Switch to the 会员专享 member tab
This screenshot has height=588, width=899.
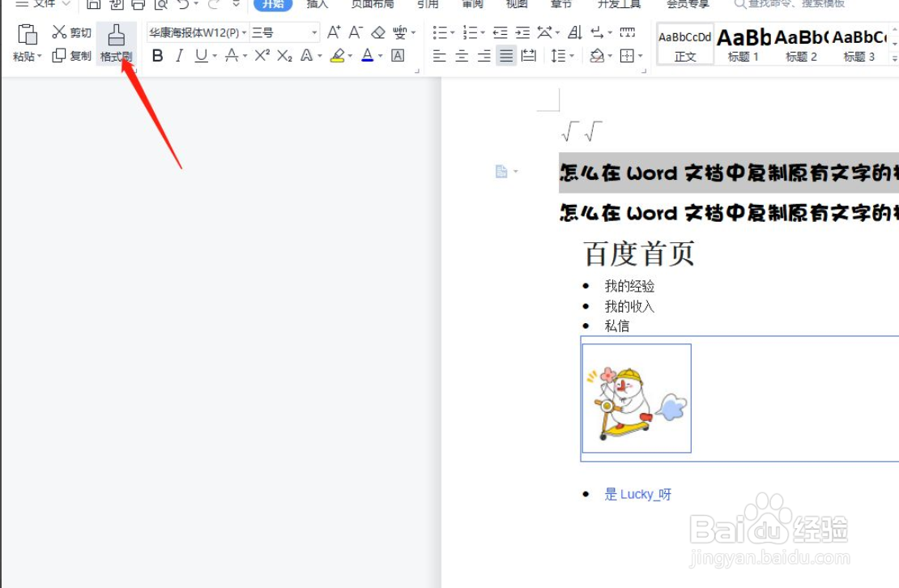pyautogui.click(x=688, y=4)
